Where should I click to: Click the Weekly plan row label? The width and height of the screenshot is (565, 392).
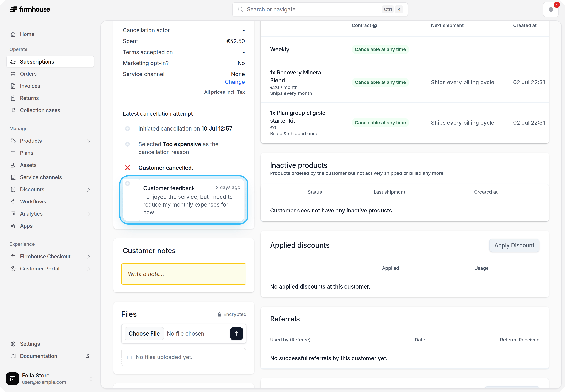[280, 49]
